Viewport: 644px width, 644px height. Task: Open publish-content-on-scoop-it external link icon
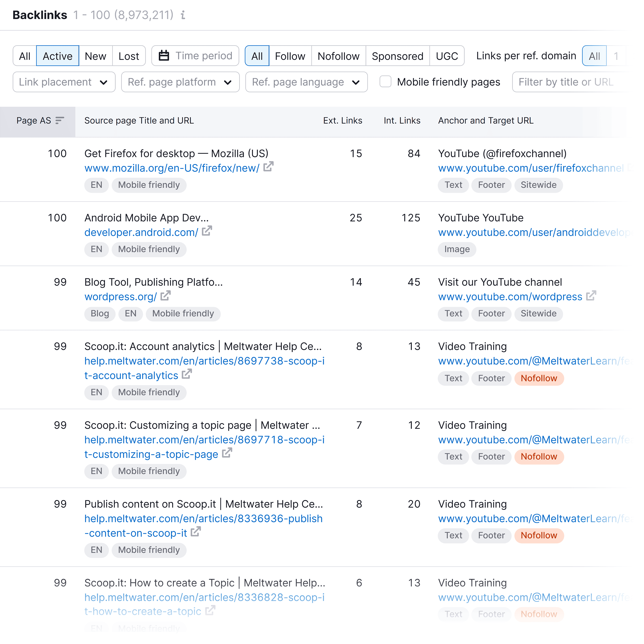click(x=196, y=532)
